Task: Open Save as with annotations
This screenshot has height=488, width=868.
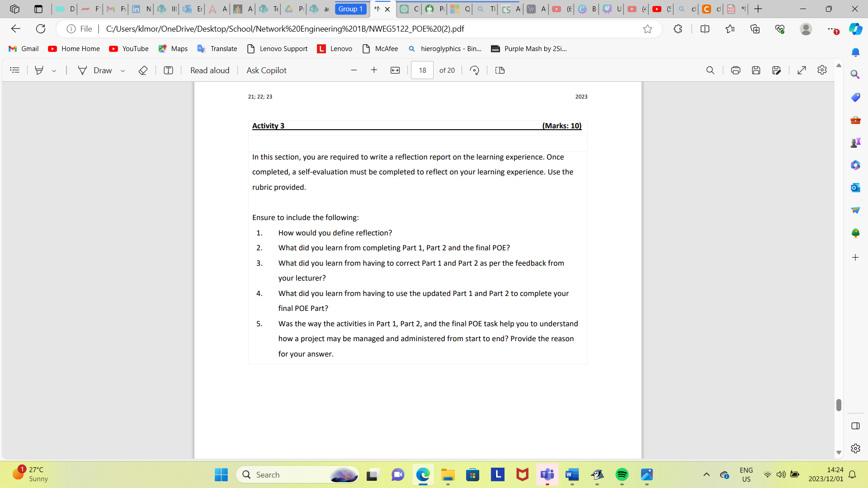Action: click(x=777, y=70)
